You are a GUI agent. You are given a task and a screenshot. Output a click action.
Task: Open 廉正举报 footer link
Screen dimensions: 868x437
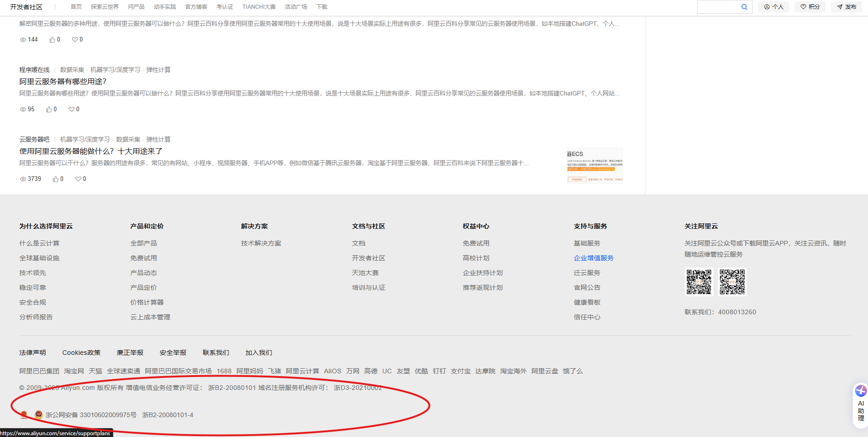130,353
